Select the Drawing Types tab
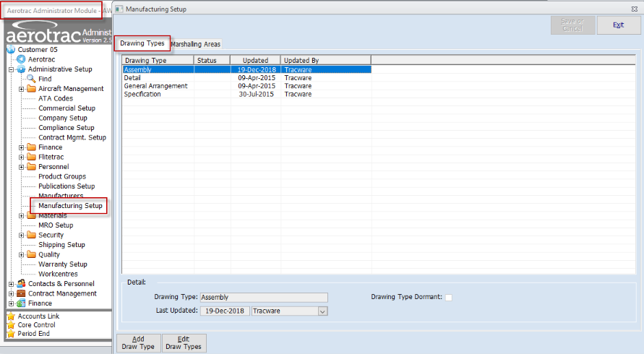Screen dimensions: 644x354 coord(142,44)
